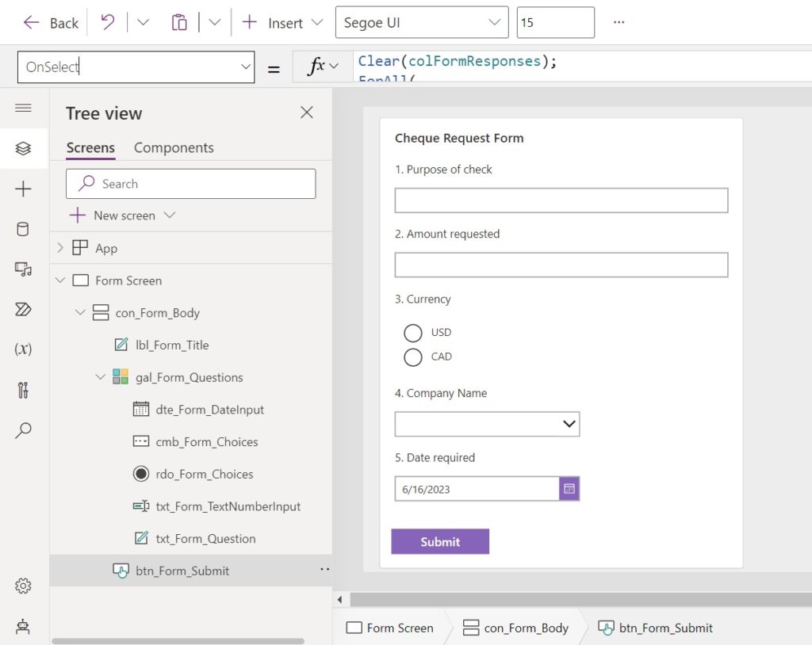Open the Advanced tools panel icon
Viewport: 812px width, 645px height.
tap(24, 390)
